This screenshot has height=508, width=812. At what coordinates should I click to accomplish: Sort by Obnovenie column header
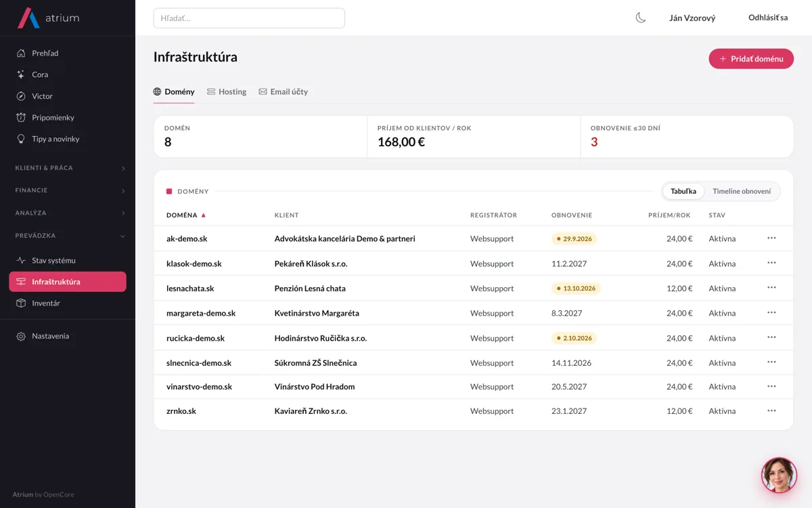click(572, 215)
